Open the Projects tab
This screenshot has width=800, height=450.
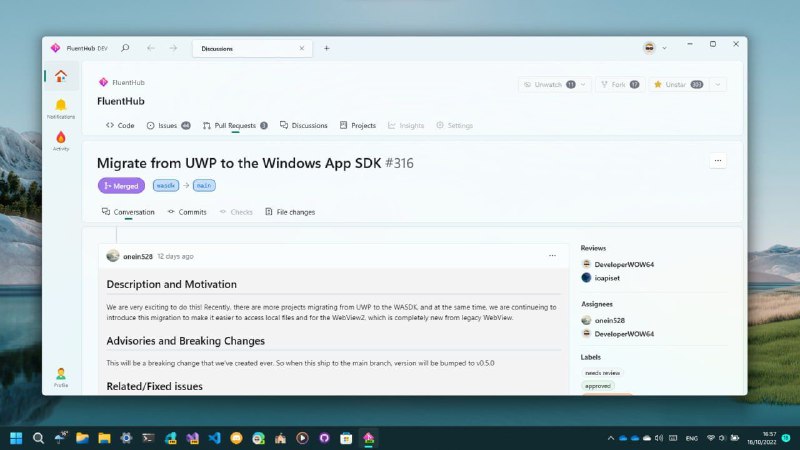click(358, 126)
